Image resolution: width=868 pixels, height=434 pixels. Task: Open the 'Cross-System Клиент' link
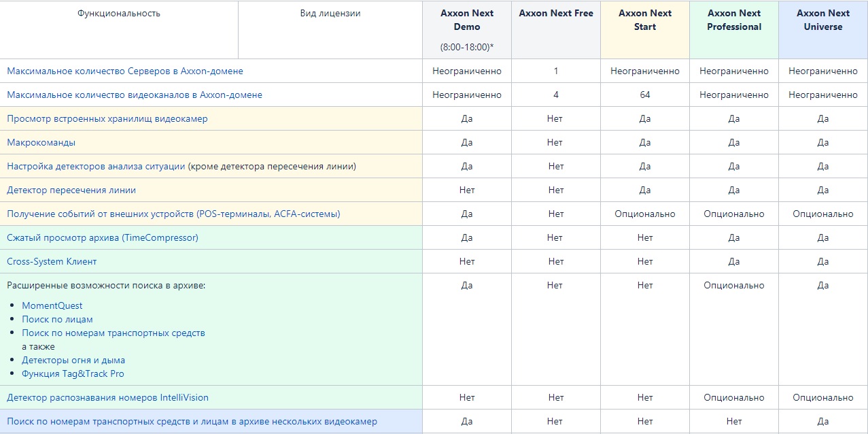click(52, 262)
